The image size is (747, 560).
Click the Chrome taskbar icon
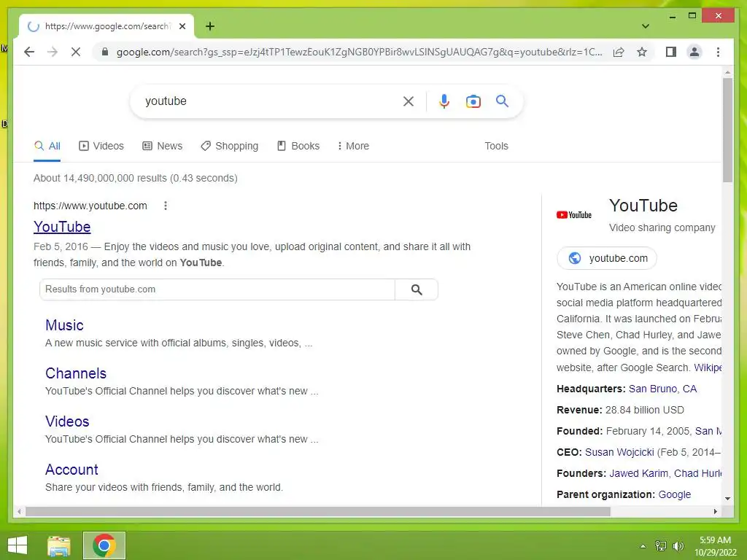pos(104,545)
